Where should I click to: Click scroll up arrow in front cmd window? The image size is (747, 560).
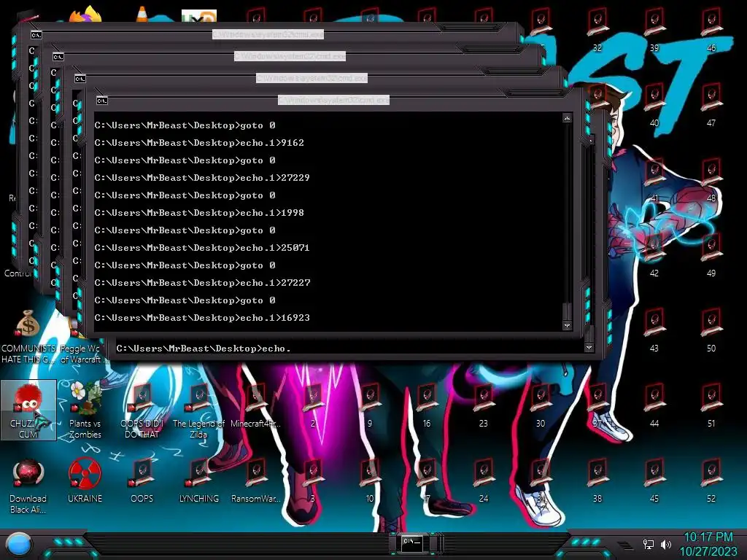567,118
